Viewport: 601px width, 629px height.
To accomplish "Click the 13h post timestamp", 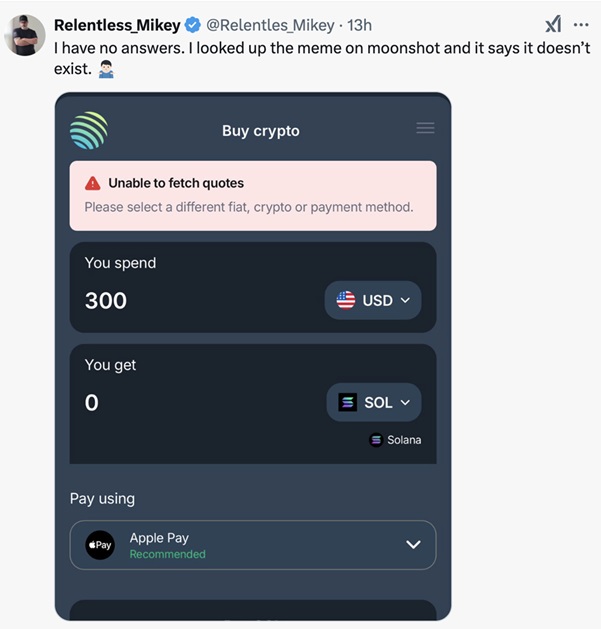I will (359, 25).
